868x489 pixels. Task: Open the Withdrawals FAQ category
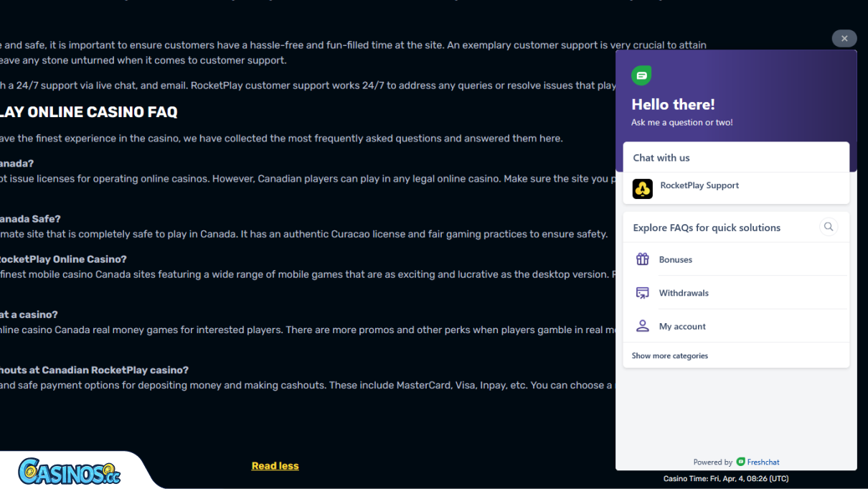coord(736,293)
